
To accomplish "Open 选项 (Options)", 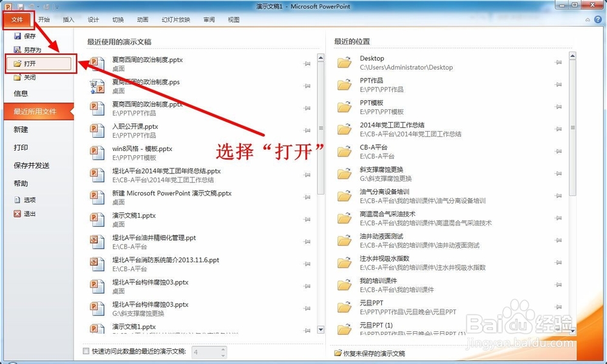I will (x=25, y=200).
